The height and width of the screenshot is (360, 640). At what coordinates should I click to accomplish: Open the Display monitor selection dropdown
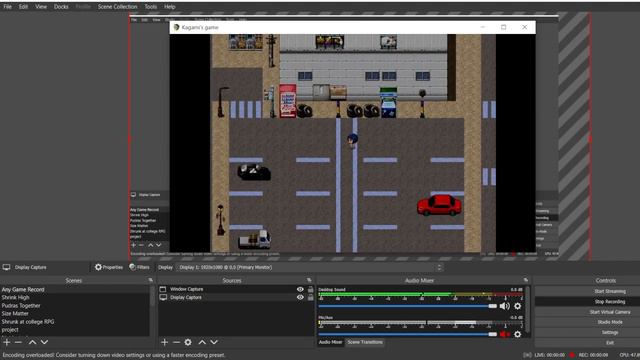click(311, 267)
